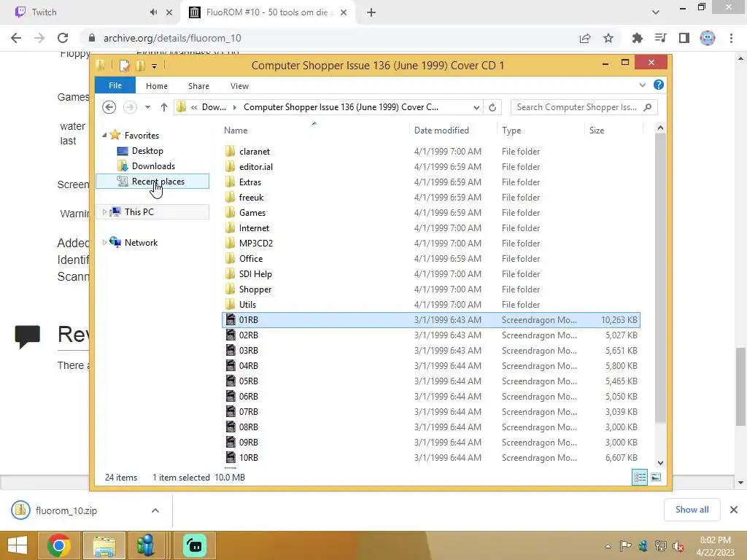Select Recent places in Favorites

(152, 182)
